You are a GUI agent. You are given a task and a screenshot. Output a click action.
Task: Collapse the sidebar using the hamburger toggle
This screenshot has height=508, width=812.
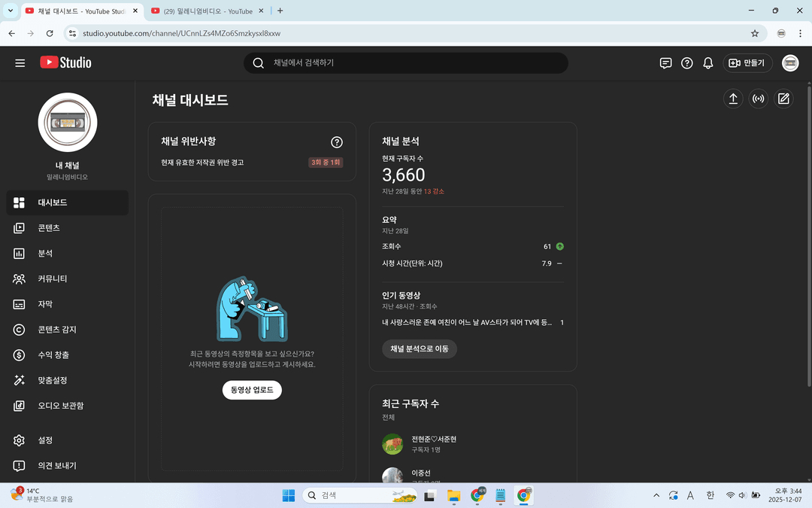click(20, 62)
